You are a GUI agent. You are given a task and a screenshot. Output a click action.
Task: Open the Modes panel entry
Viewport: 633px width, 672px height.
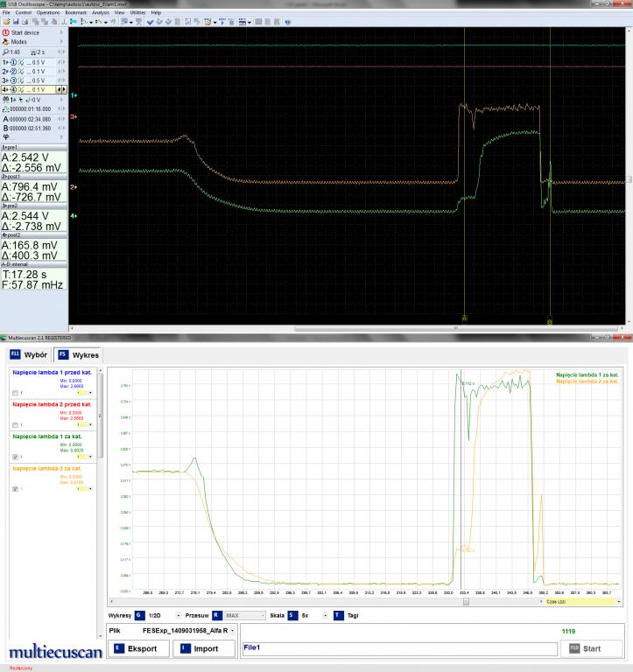pos(19,41)
